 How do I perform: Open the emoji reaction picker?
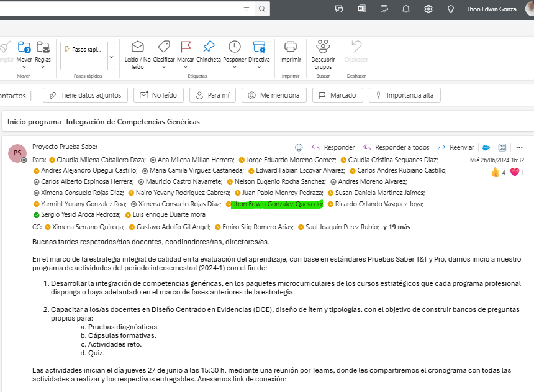pos(299,147)
